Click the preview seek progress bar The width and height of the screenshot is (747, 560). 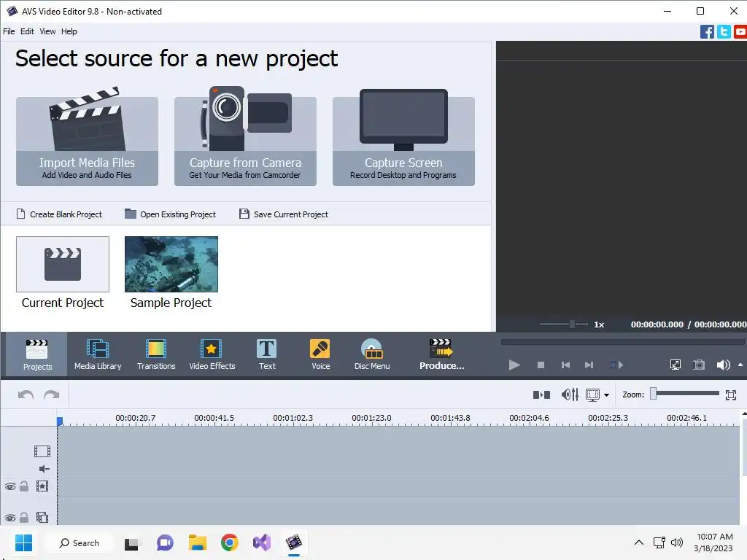(x=622, y=342)
